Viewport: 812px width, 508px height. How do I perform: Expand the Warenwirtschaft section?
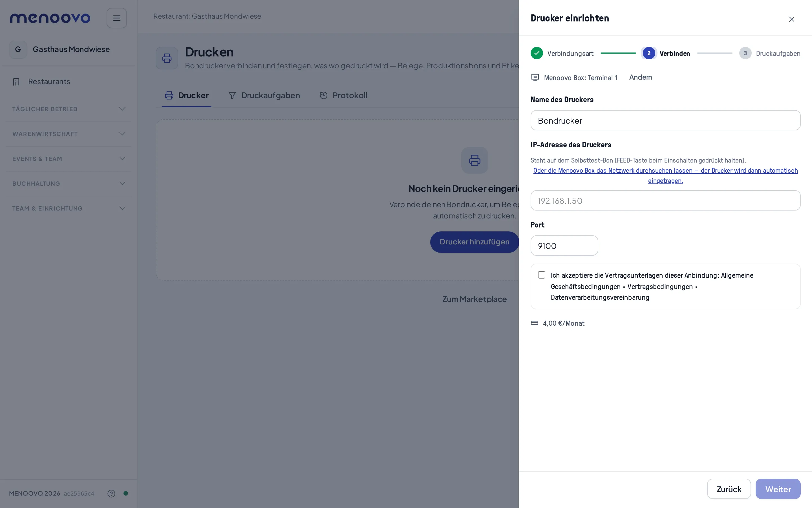point(69,134)
